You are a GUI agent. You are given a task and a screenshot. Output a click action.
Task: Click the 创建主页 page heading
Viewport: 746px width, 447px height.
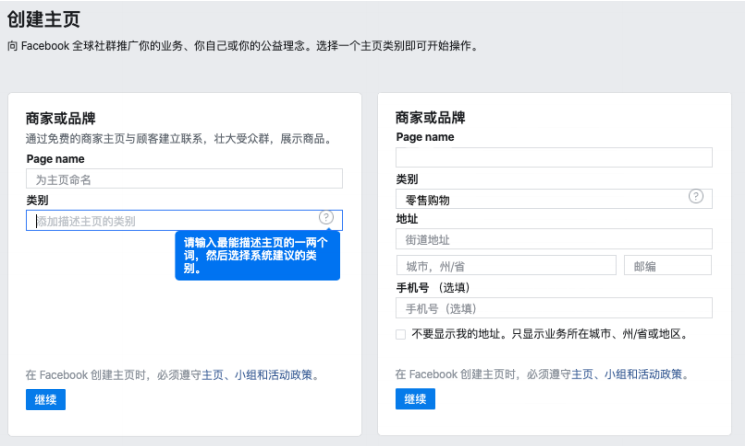[43, 19]
